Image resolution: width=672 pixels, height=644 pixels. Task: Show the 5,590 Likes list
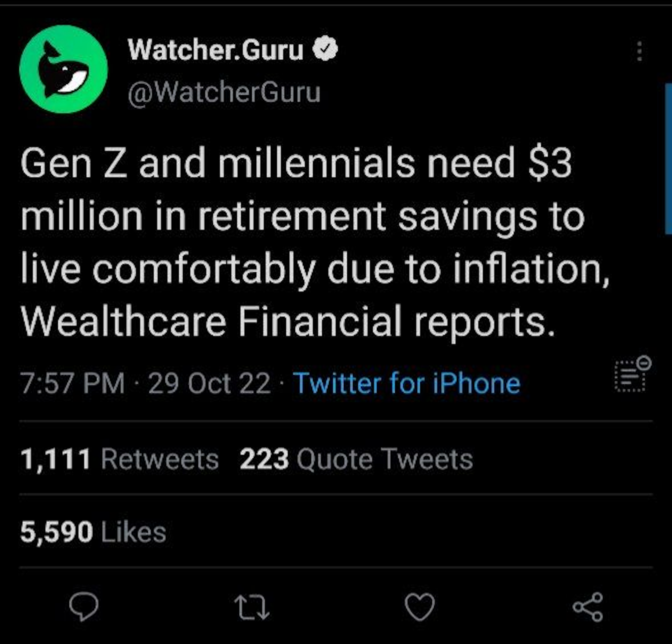tap(93, 532)
